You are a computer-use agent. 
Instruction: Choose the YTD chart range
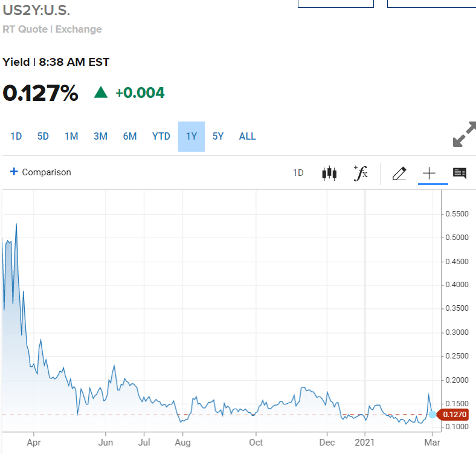coord(161,137)
